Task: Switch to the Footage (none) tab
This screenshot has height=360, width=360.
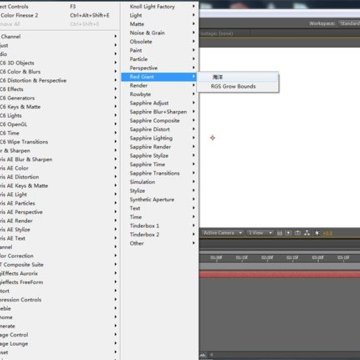Action: click(x=217, y=33)
